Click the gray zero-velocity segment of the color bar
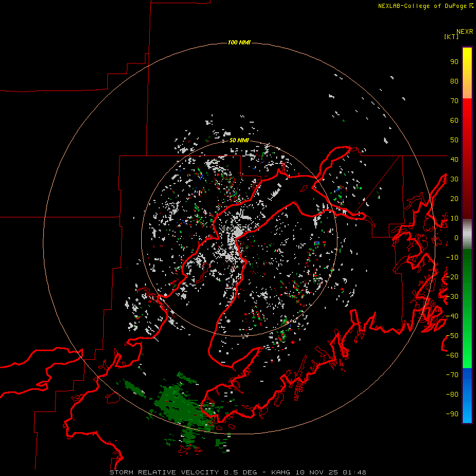Screen dimensions: 476x476 (467, 234)
